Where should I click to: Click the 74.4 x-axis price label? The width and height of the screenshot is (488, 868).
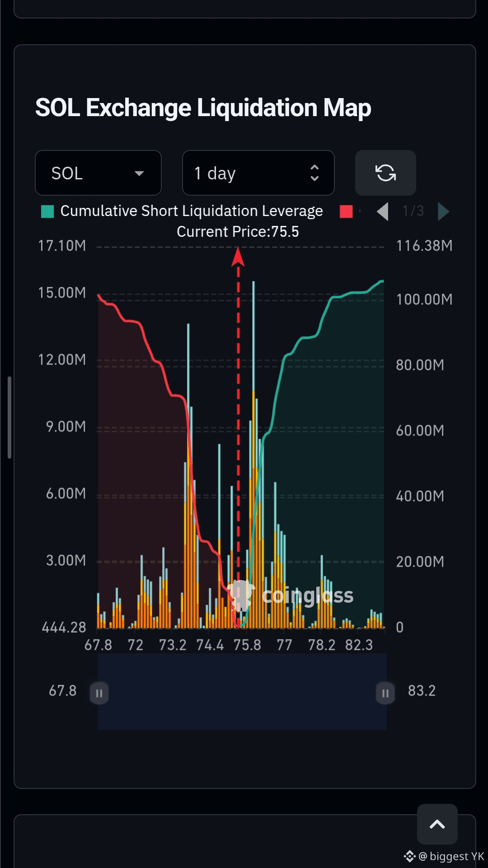pyautogui.click(x=210, y=645)
